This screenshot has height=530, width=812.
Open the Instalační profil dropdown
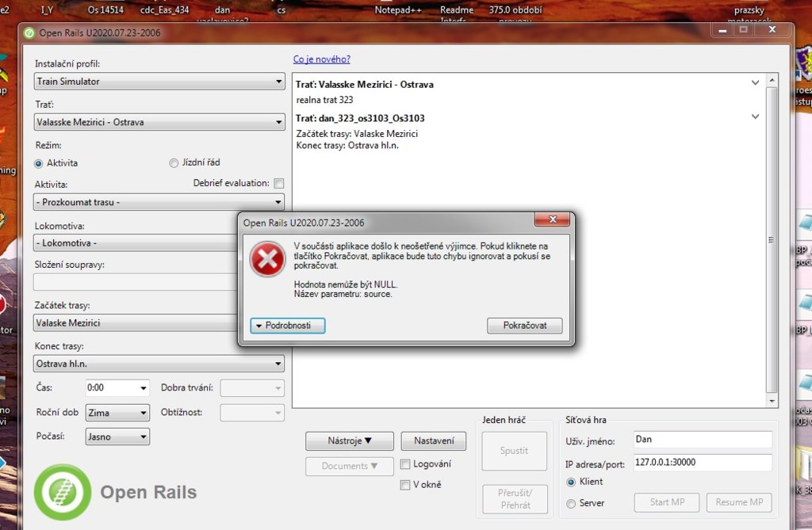pyautogui.click(x=159, y=82)
